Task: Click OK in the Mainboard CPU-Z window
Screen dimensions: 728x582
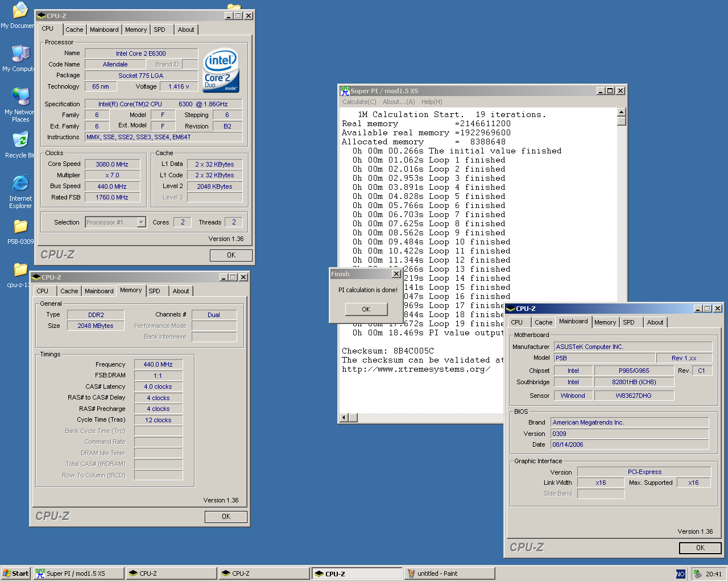Action: (700, 548)
